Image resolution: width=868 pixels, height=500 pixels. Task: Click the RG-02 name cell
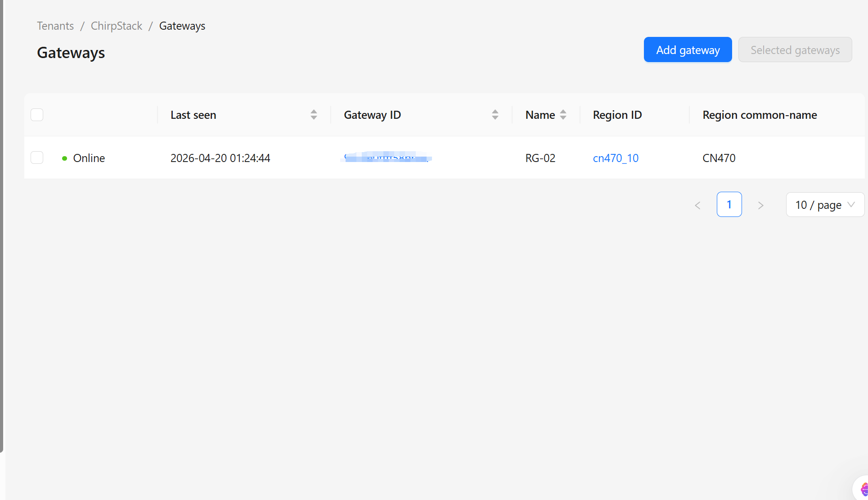[x=540, y=158]
